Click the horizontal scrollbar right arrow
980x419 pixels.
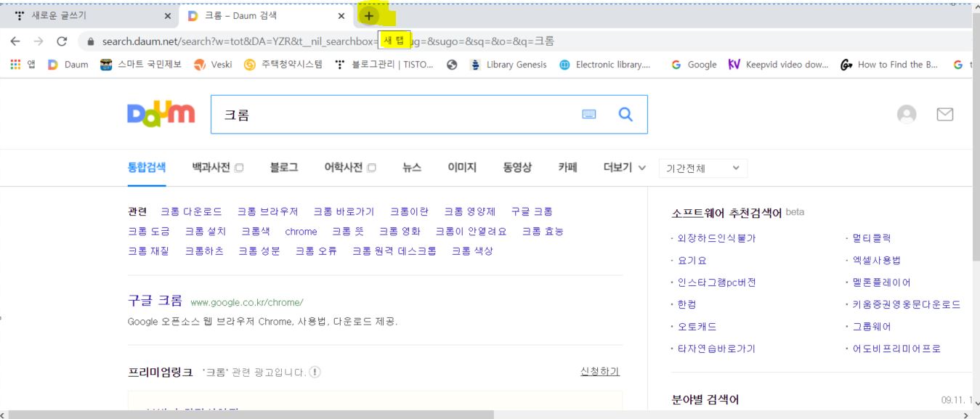(965, 415)
